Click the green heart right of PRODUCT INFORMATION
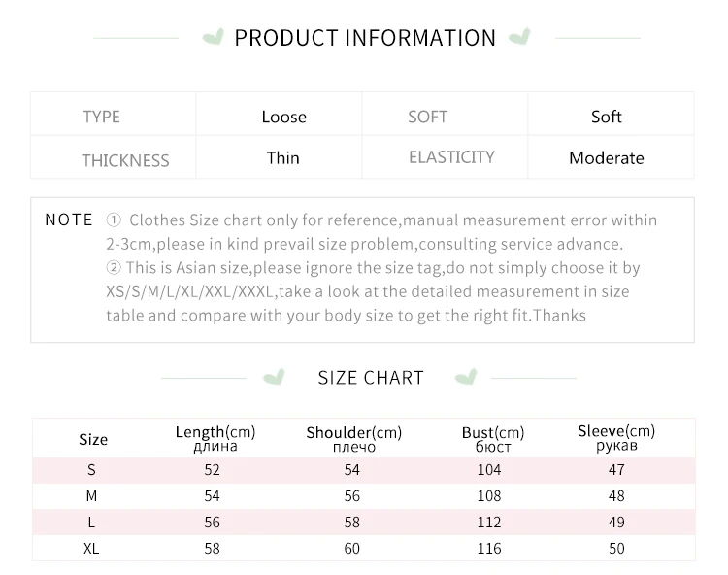 (x=520, y=38)
